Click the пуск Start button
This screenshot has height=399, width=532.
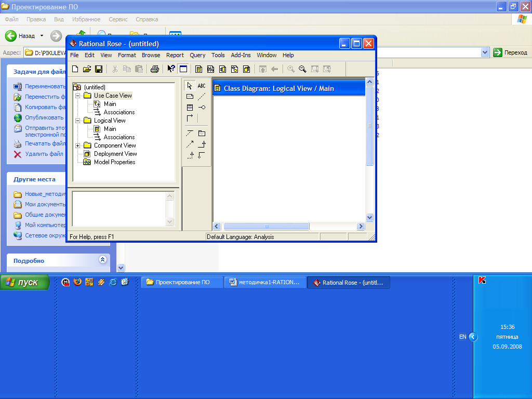pyautogui.click(x=24, y=282)
